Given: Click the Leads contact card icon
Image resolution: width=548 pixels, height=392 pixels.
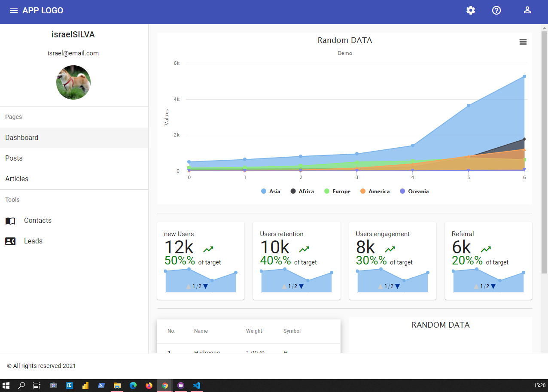Looking at the screenshot, I should tap(10, 241).
